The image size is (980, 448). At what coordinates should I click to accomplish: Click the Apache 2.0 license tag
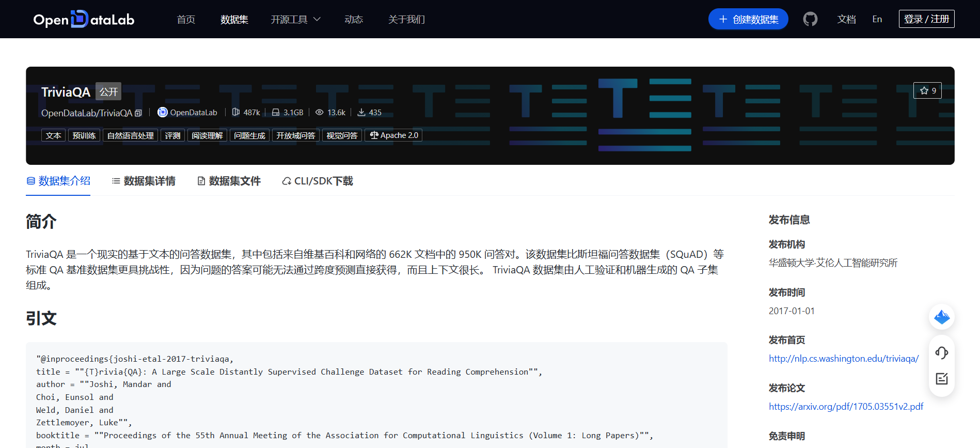tap(393, 135)
